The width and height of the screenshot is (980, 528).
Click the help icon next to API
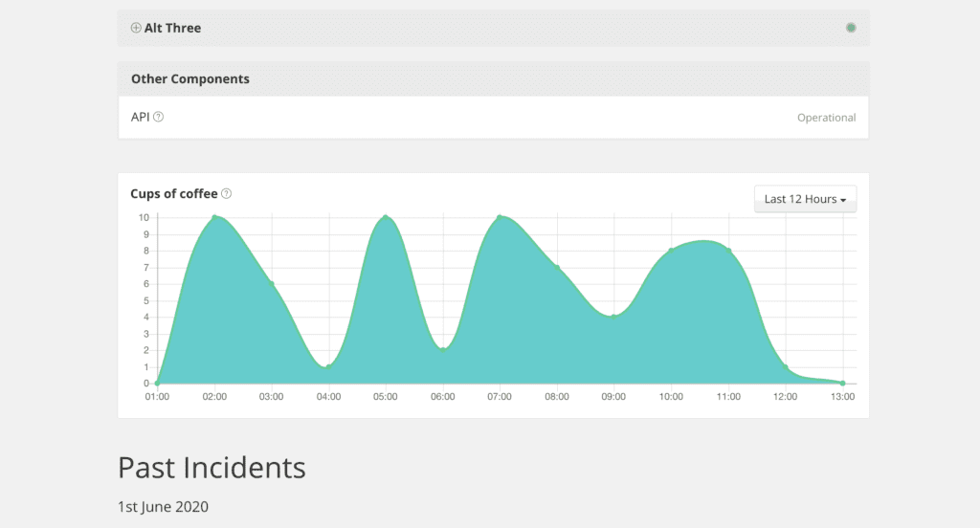(159, 117)
